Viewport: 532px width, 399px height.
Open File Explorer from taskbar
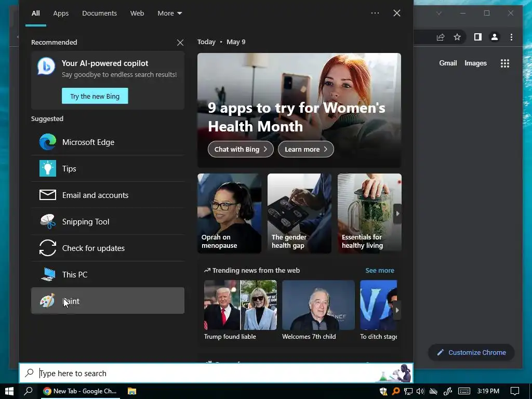[x=131, y=391]
